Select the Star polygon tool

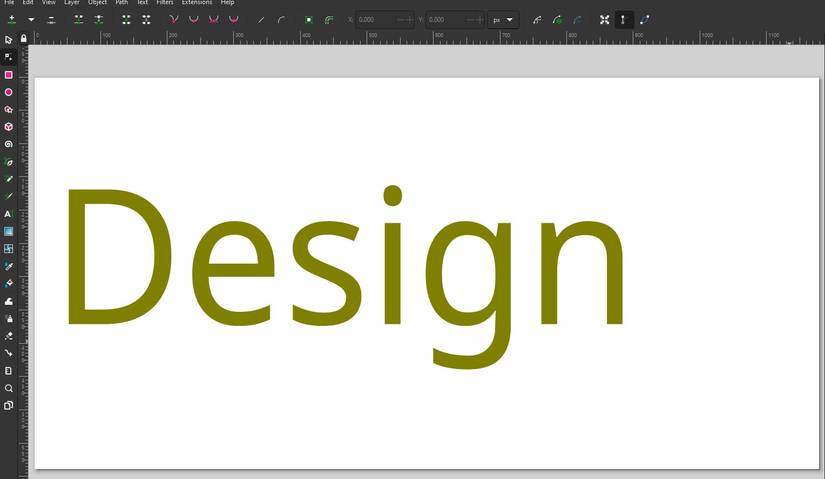pyautogui.click(x=8, y=109)
